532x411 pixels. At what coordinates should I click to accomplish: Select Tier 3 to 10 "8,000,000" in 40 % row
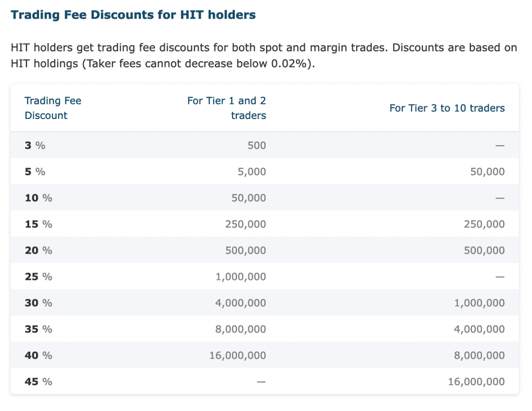click(x=479, y=355)
